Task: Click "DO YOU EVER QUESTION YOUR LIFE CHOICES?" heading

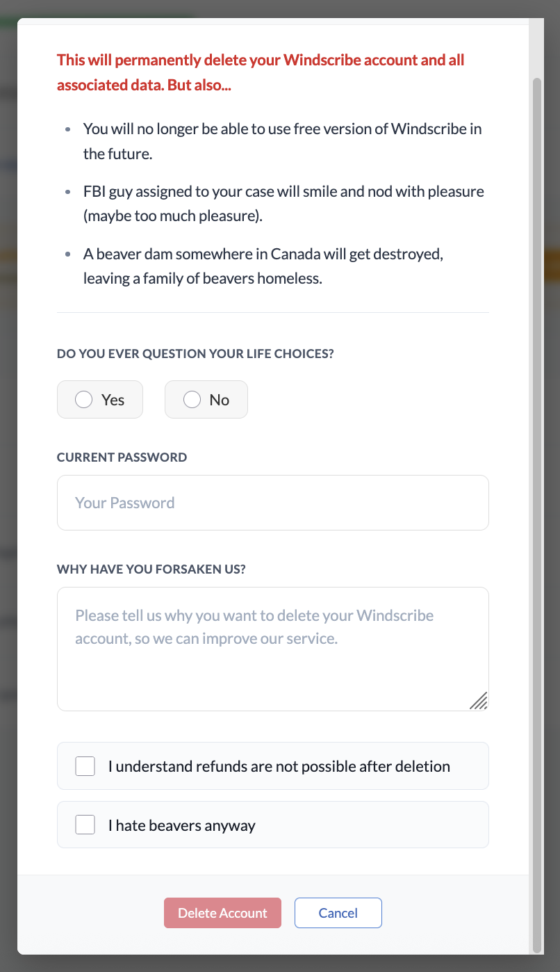Action: click(195, 354)
